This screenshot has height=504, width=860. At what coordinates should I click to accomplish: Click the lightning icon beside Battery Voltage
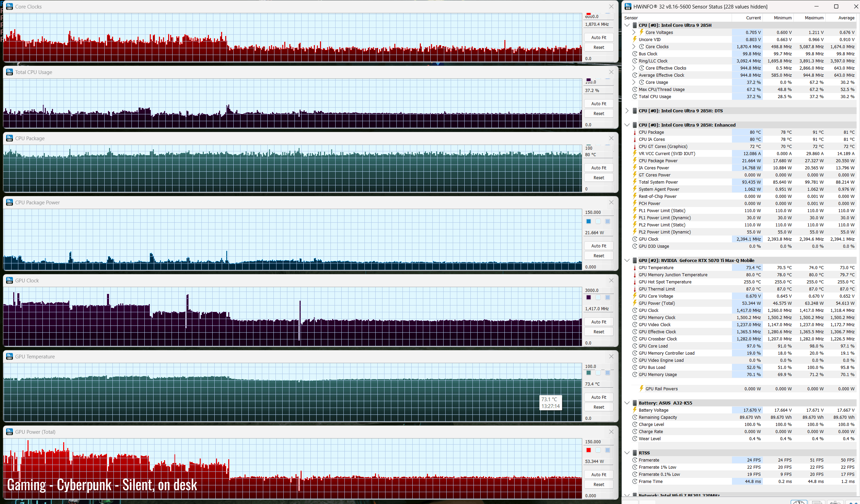(635, 410)
